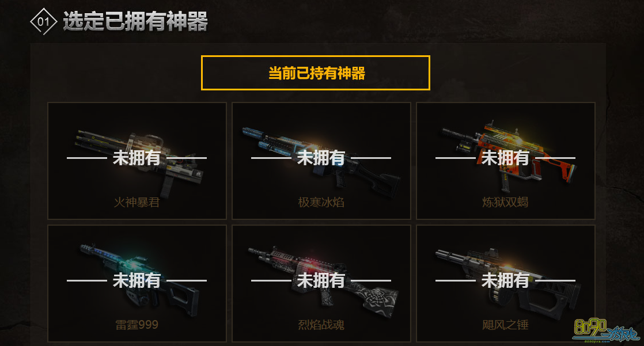Click the 雷霆999 name label
Screen dimensions: 644x346
click(137, 325)
